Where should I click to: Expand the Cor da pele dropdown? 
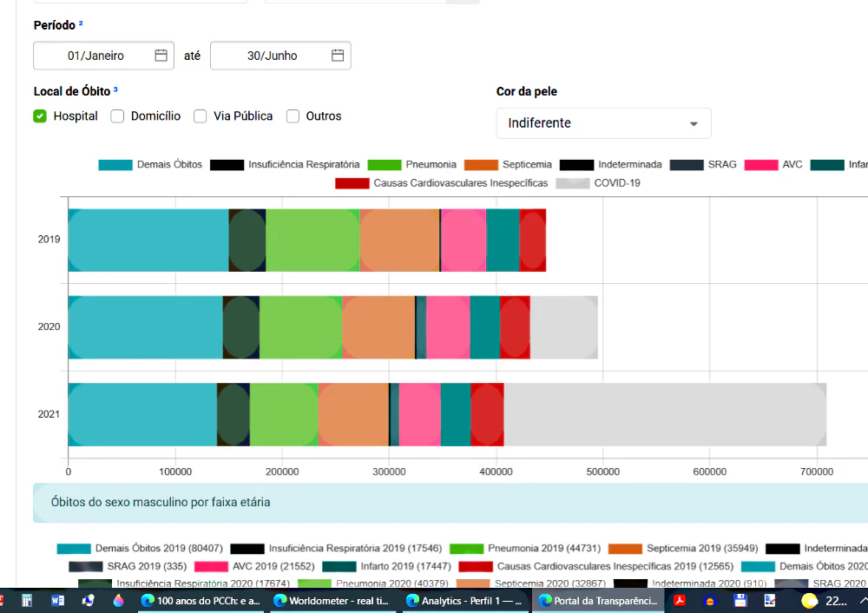(603, 123)
